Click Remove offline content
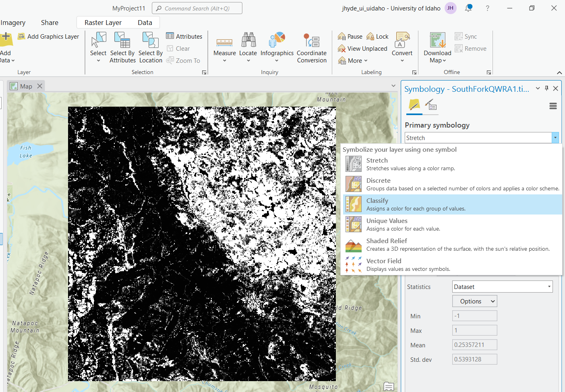565x392 pixels. pyautogui.click(x=470, y=48)
